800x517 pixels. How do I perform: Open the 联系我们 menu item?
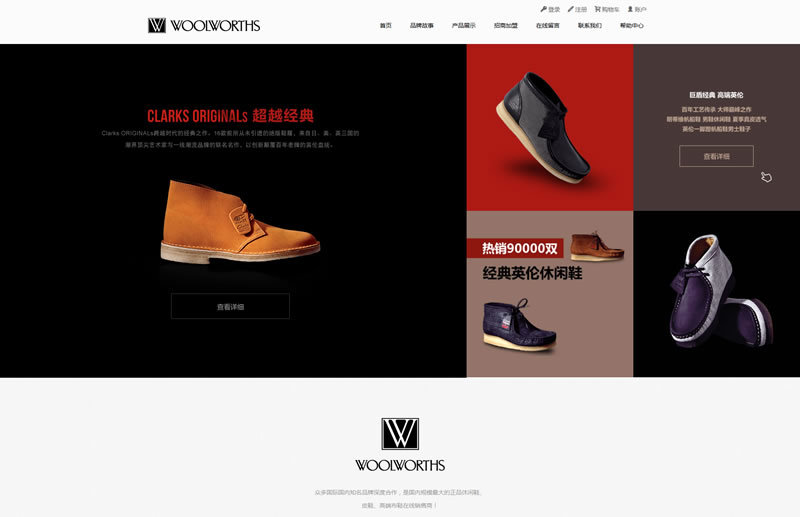(x=590, y=26)
